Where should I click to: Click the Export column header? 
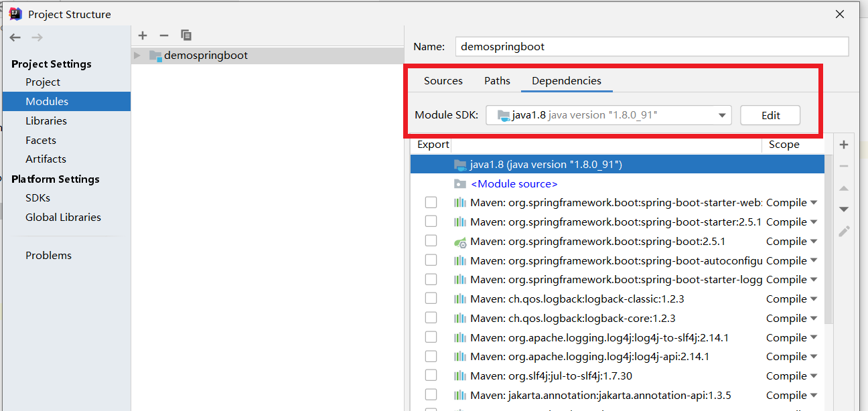(x=433, y=145)
